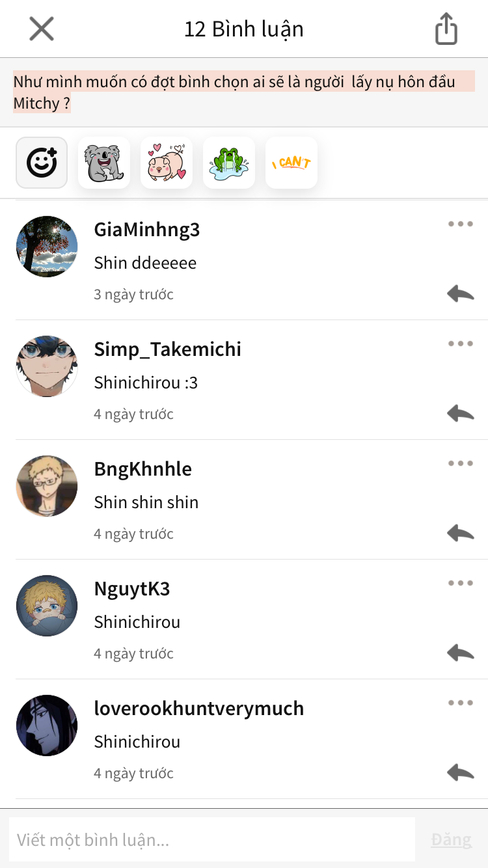Select the pig with hearts sticker
The height and width of the screenshot is (868, 488).
tap(167, 163)
